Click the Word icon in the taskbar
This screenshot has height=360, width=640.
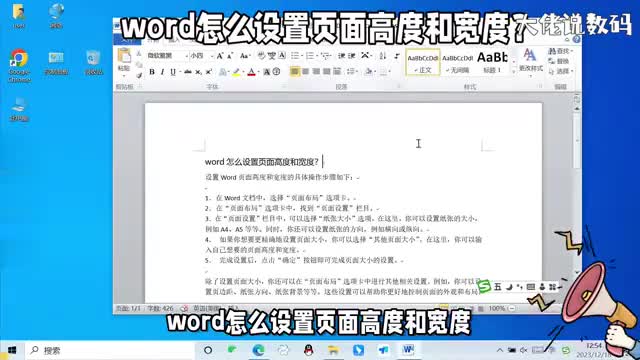click(408, 350)
